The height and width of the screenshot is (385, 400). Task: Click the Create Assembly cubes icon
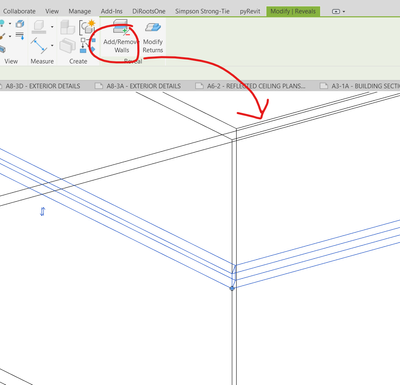click(67, 27)
